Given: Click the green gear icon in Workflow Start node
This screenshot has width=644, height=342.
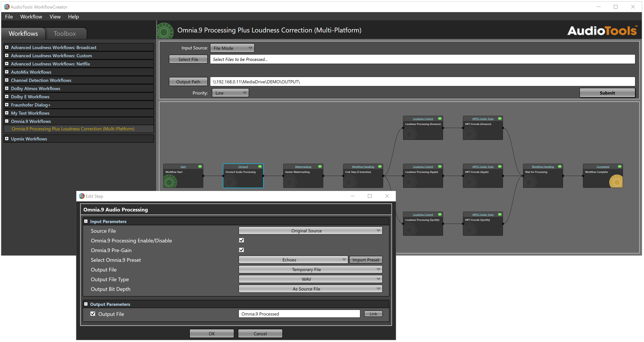Looking at the screenshot, I should tap(170, 181).
